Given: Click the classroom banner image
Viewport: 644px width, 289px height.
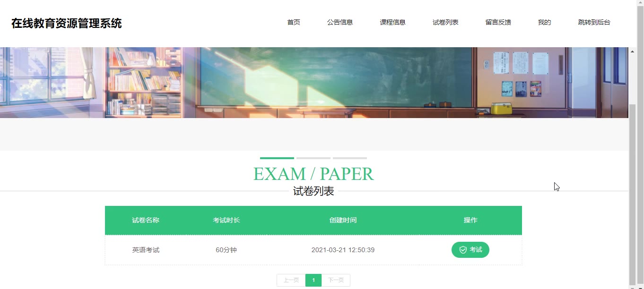Looking at the screenshot, I should (x=314, y=83).
